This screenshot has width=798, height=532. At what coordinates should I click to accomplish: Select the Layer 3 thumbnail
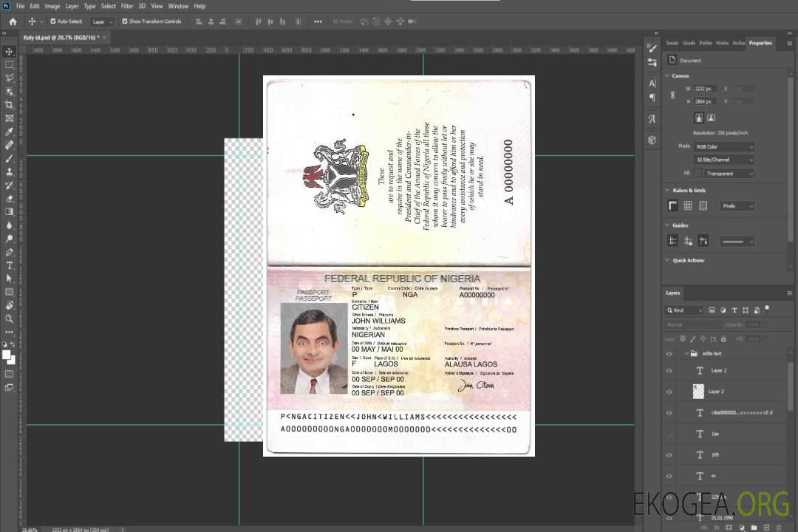click(699, 392)
